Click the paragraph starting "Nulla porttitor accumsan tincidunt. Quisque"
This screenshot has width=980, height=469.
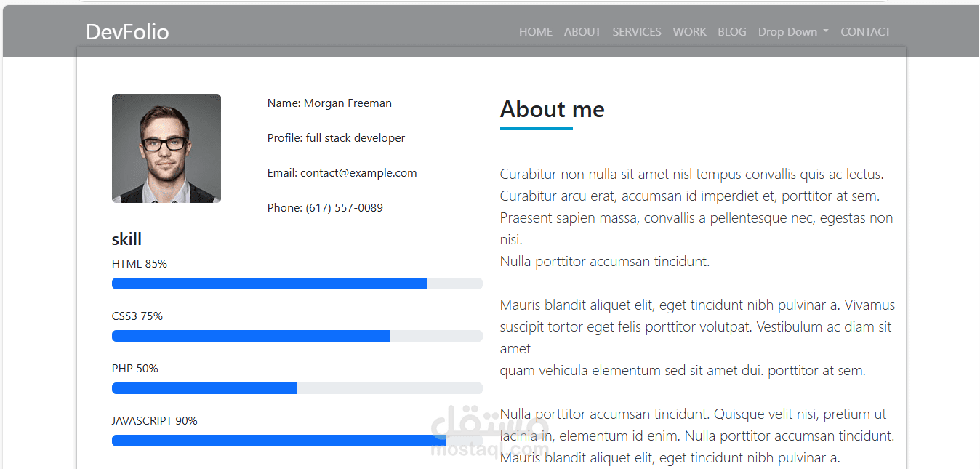(697, 436)
